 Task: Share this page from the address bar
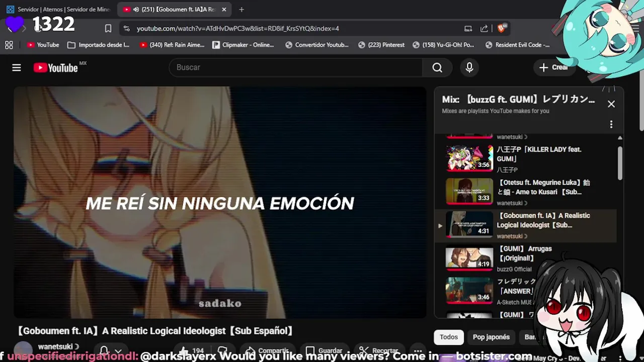(x=484, y=29)
